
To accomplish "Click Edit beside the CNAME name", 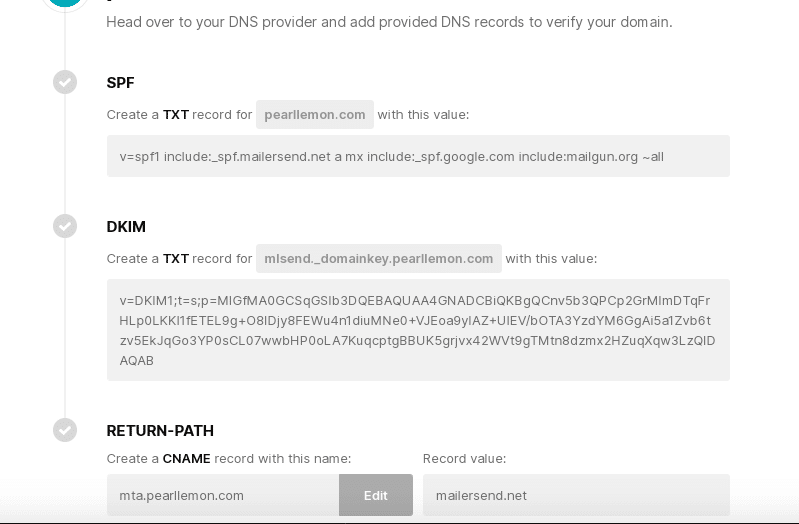I will pos(376,495).
